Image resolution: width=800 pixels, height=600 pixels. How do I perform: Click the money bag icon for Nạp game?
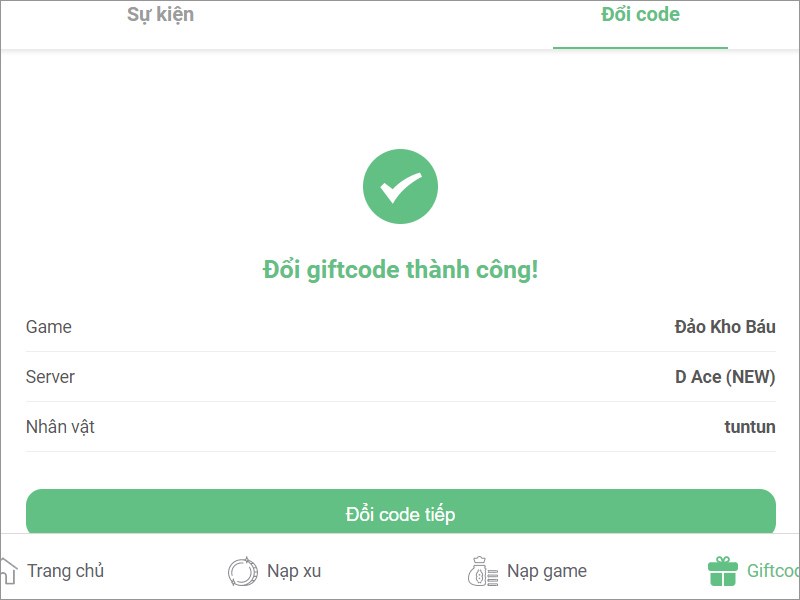click(483, 571)
